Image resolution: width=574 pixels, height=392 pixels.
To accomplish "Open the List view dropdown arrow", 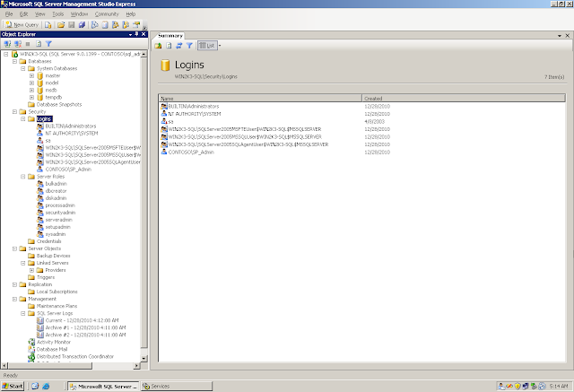I will [x=220, y=46].
